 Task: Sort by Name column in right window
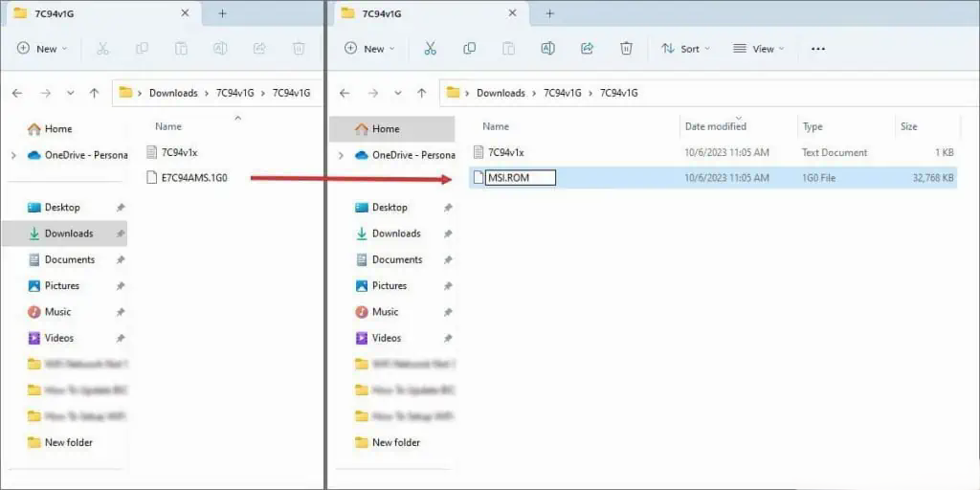[x=496, y=126]
